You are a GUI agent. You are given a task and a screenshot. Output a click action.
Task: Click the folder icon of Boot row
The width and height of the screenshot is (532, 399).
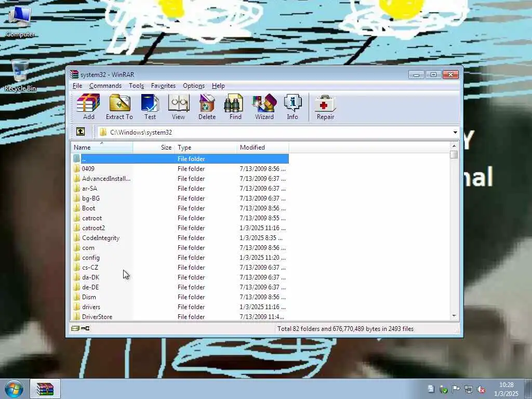point(77,208)
